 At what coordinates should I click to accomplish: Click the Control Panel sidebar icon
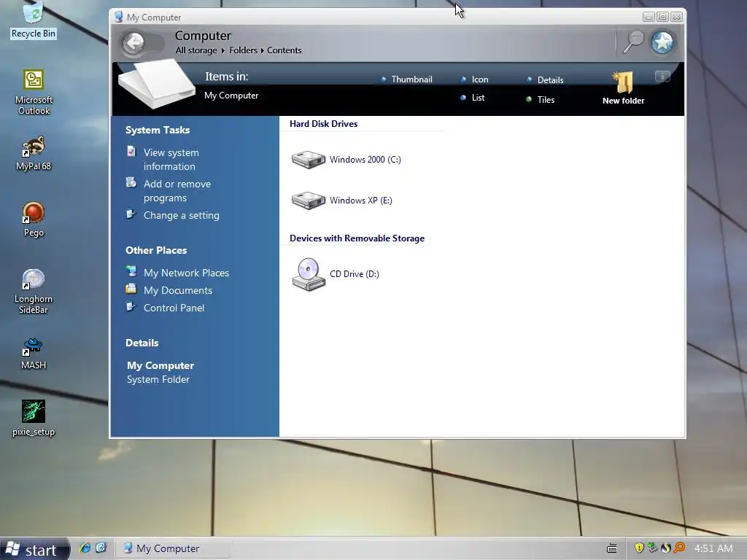(x=131, y=307)
